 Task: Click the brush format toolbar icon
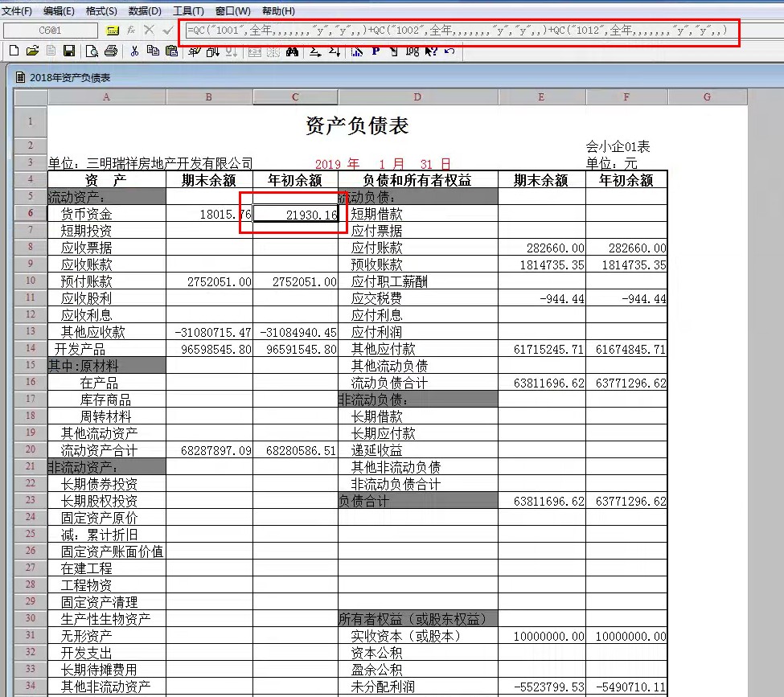point(194,51)
